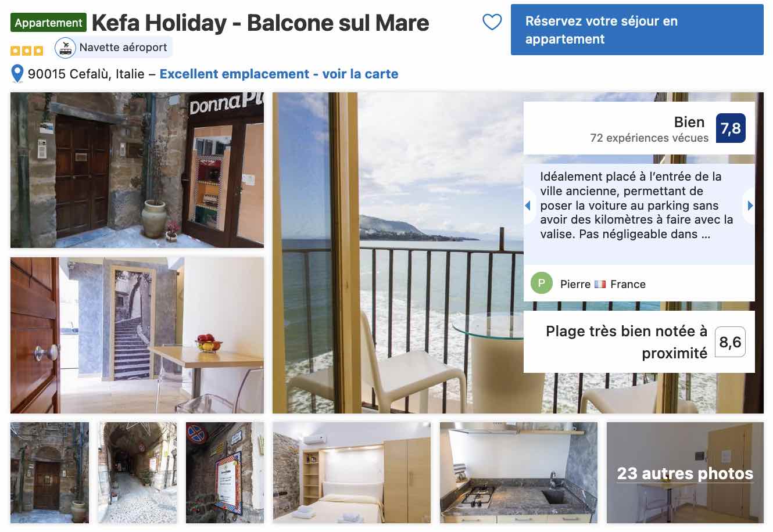Click the three-star rating icons
773x532 pixels.
pos(27,51)
